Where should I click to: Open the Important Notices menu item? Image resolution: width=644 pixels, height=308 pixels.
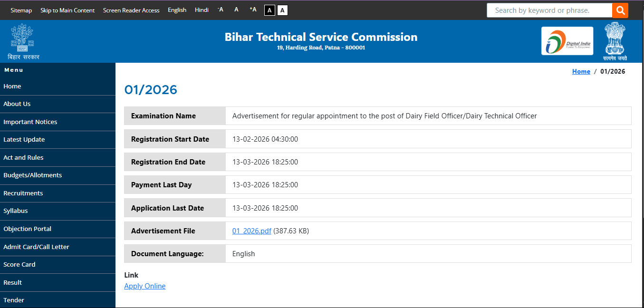[30, 122]
